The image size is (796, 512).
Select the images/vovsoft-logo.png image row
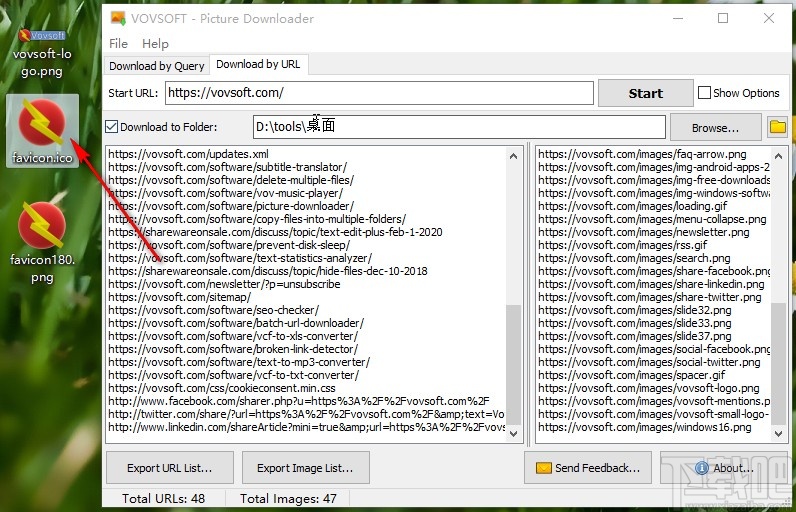coord(653,388)
